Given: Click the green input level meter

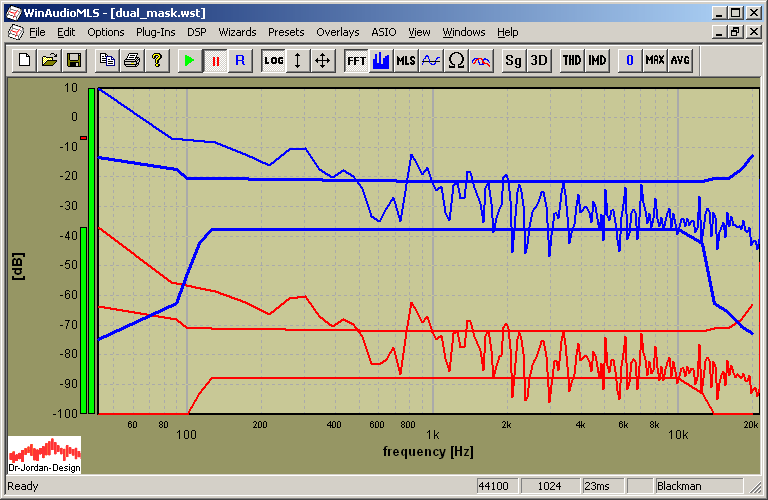Looking at the screenshot, I should point(90,250).
